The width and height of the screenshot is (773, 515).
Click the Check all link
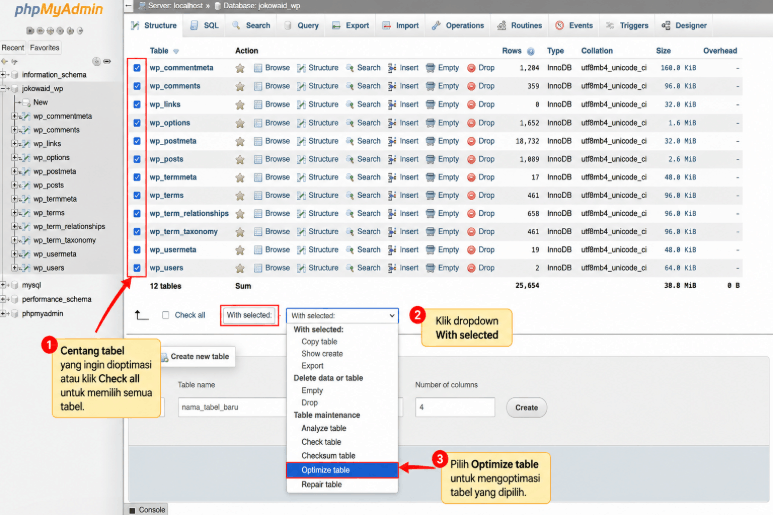(x=190, y=315)
